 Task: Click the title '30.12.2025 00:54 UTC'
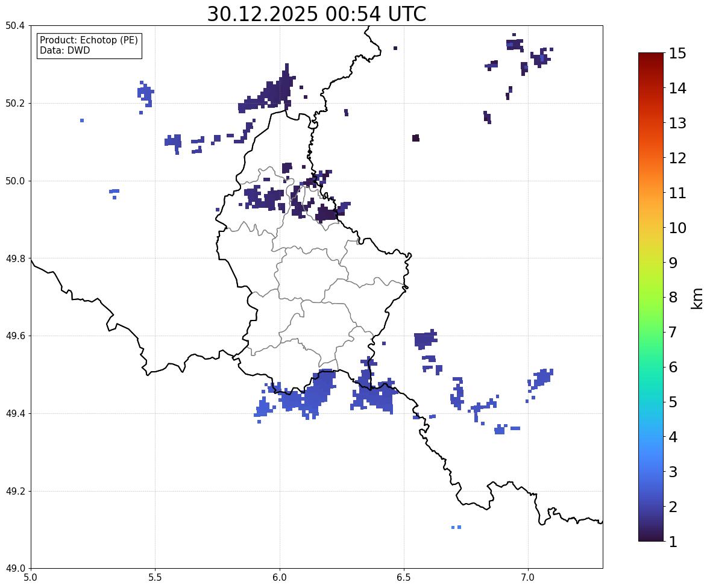coord(316,14)
